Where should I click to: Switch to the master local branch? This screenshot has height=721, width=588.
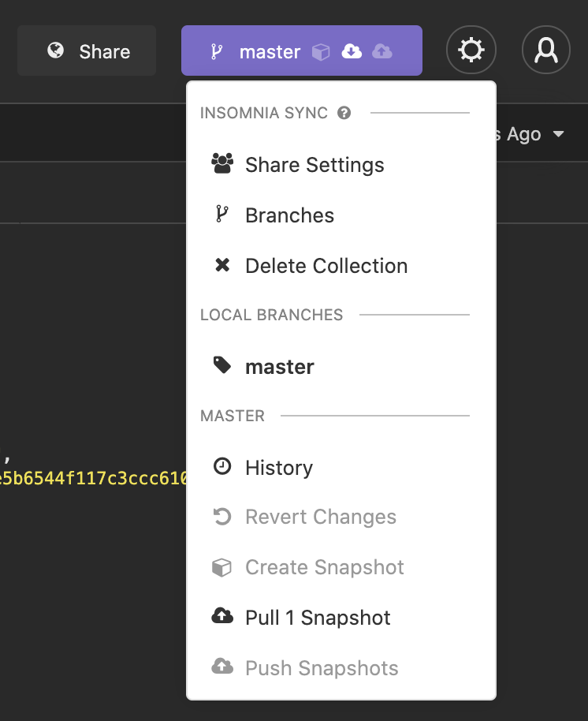280,367
